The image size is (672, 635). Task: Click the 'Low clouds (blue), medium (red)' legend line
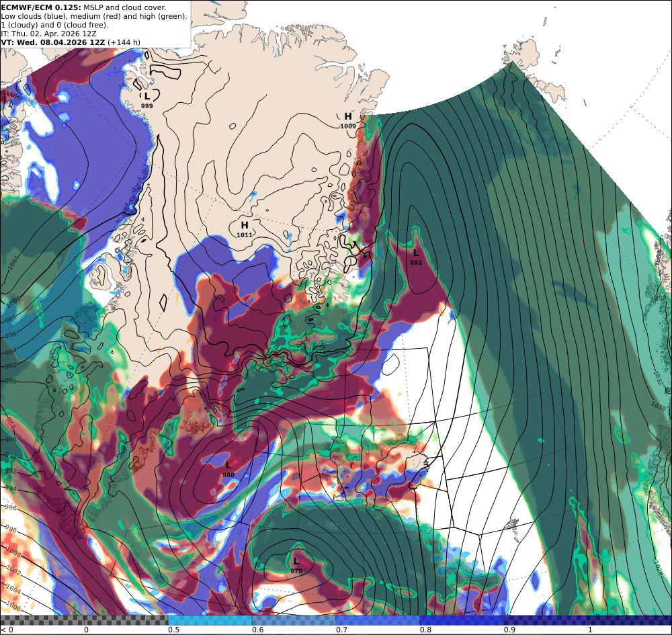coord(94,16)
